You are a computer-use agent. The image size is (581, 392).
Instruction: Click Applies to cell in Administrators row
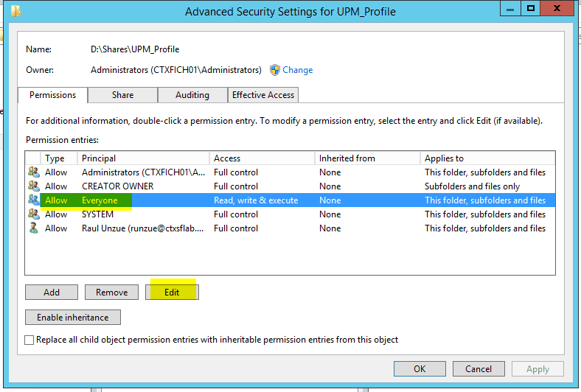click(x=485, y=172)
